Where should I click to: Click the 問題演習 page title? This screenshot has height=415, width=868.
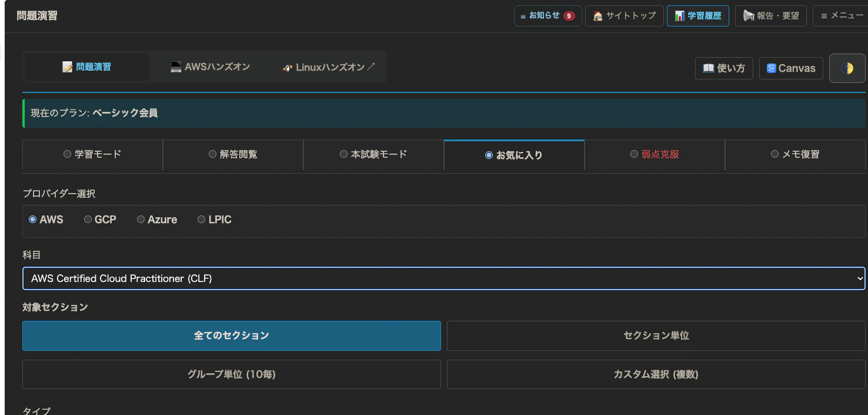click(x=37, y=16)
